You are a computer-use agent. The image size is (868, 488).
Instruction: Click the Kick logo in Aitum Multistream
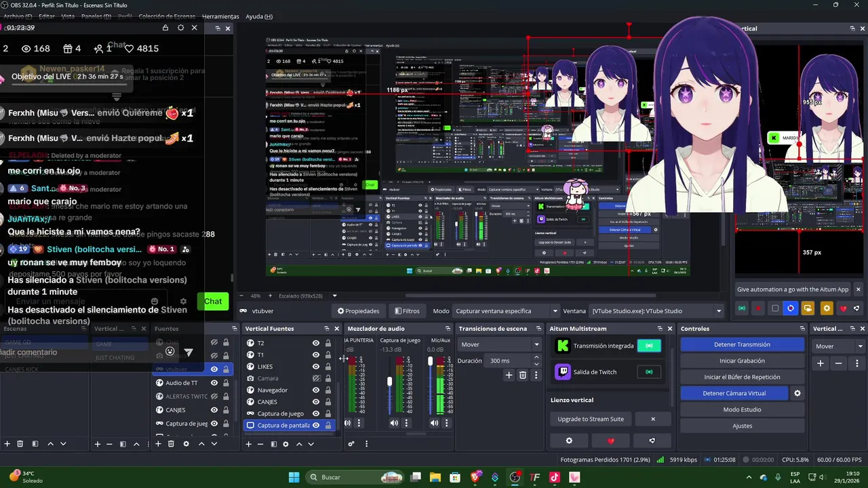pyautogui.click(x=563, y=346)
